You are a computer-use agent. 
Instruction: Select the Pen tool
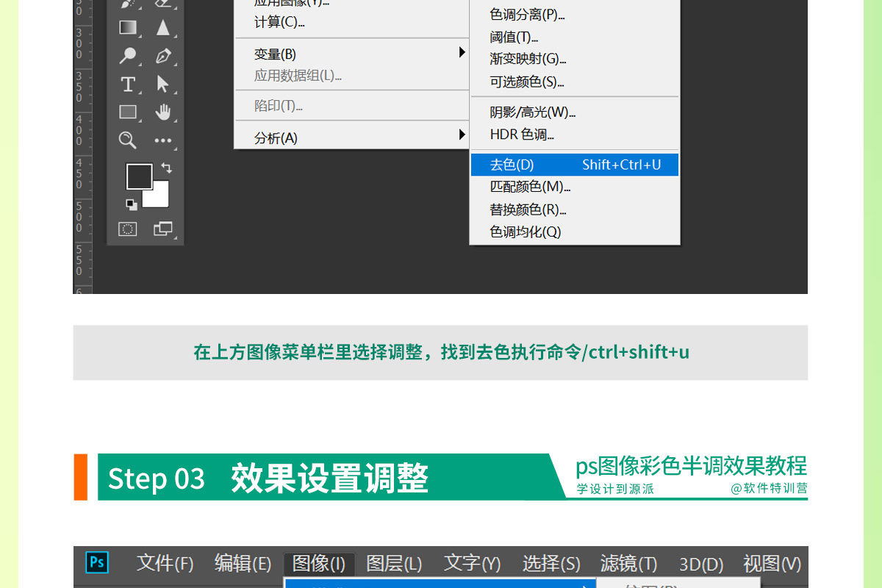[x=163, y=56]
